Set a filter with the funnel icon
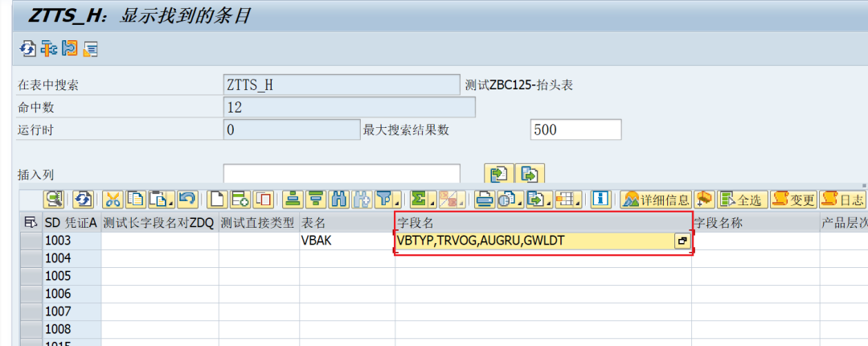The image size is (868, 346). (385, 200)
